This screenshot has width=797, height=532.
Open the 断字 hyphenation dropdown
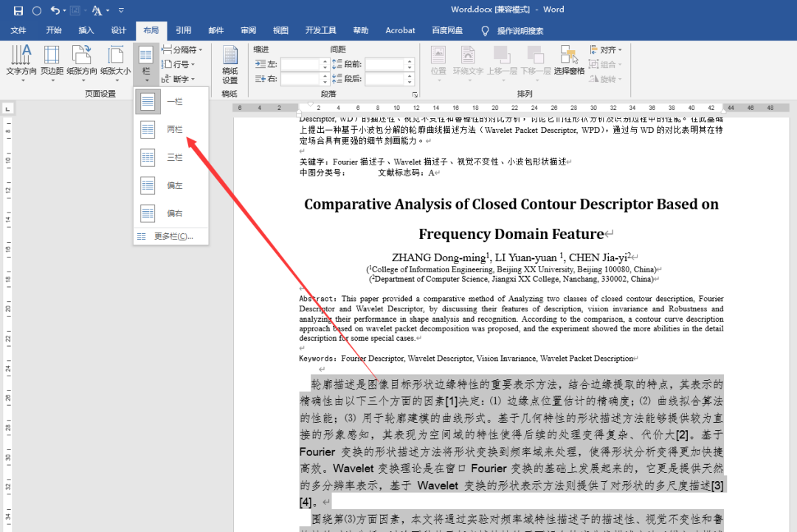point(179,79)
